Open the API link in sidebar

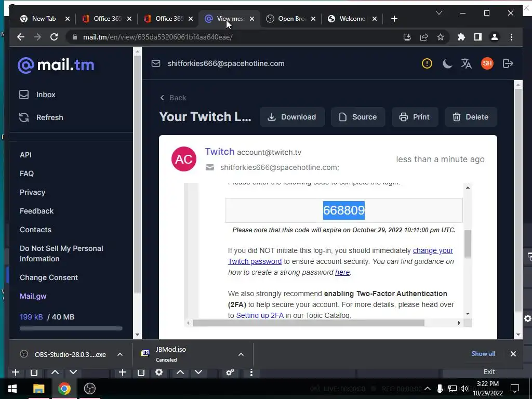click(x=25, y=155)
